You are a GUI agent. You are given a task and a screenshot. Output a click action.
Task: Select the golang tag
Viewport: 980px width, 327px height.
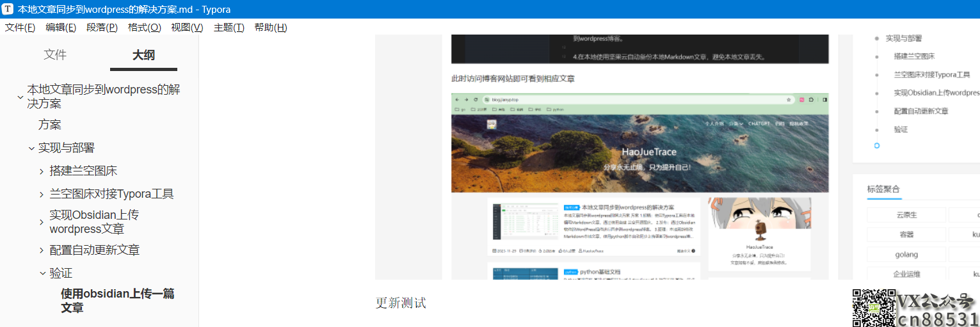(906, 255)
